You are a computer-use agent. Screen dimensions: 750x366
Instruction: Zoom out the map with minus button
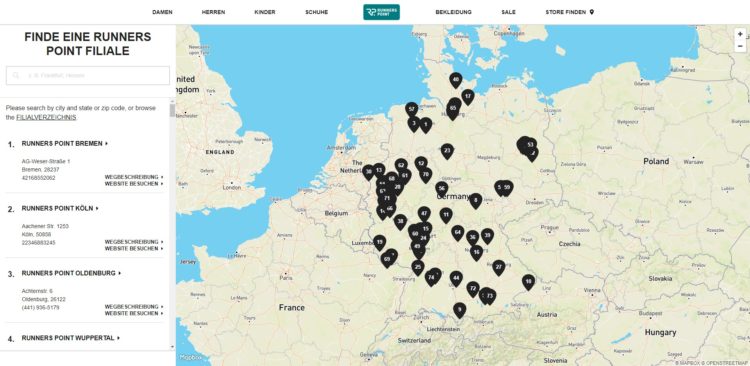pyautogui.click(x=740, y=46)
